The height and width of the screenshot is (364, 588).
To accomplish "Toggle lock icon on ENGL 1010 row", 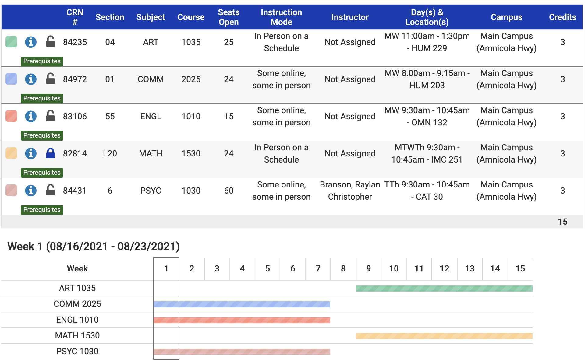I will 50,116.
